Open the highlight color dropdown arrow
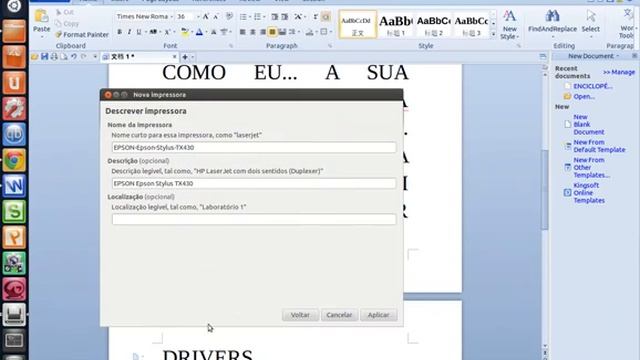640x360 pixels. coord(192,32)
